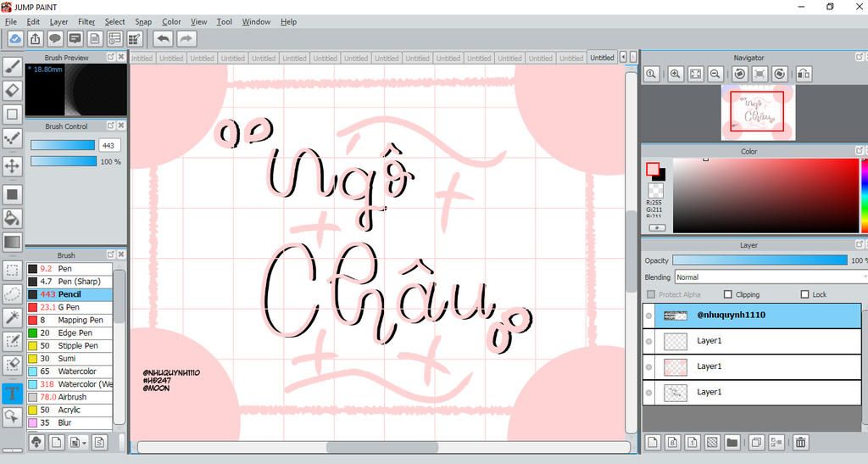Viewport: 868px width, 464px height.
Task: Click the brush opacity slider at 100 %
Action: (63, 161)
